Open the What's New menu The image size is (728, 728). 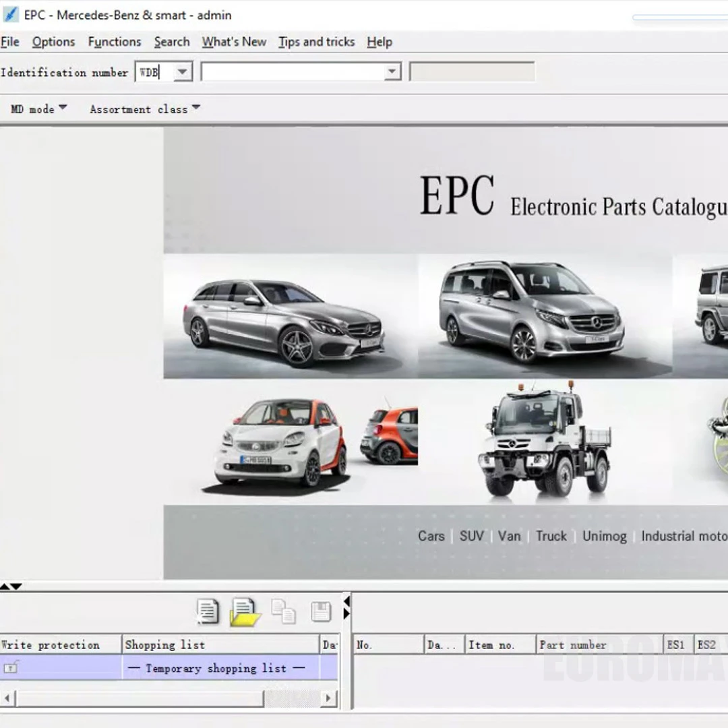(234, 42)
